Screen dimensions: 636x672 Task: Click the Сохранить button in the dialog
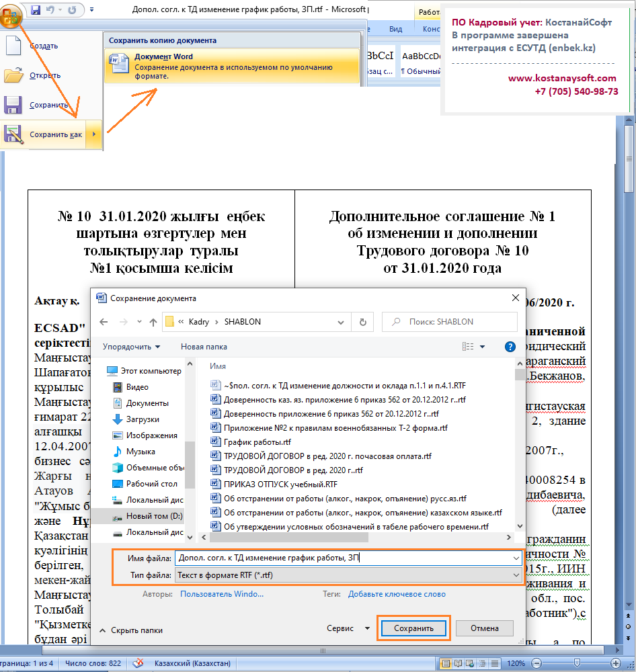[x=414, y=628]
